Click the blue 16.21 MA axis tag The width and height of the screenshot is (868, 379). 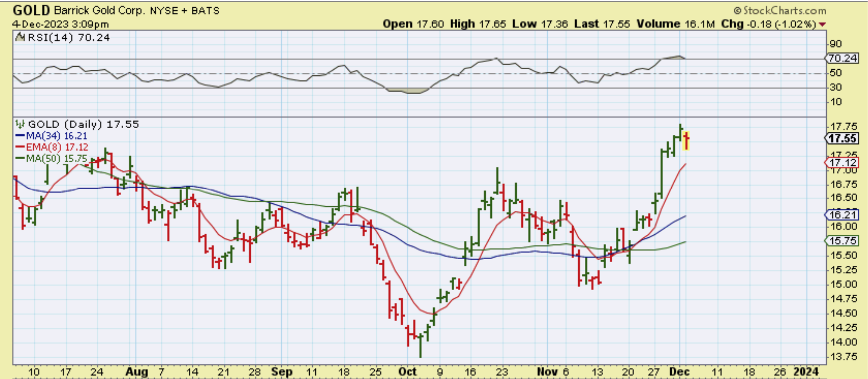point(842,215)
